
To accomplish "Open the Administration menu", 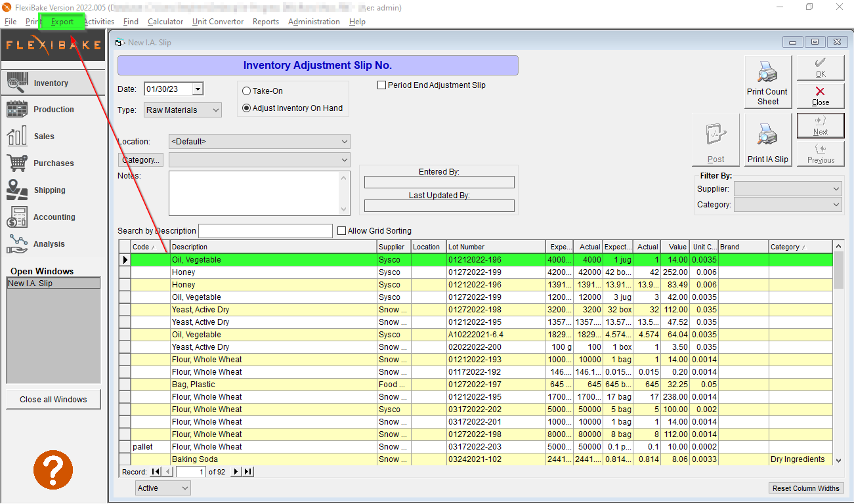I will 314,22.
